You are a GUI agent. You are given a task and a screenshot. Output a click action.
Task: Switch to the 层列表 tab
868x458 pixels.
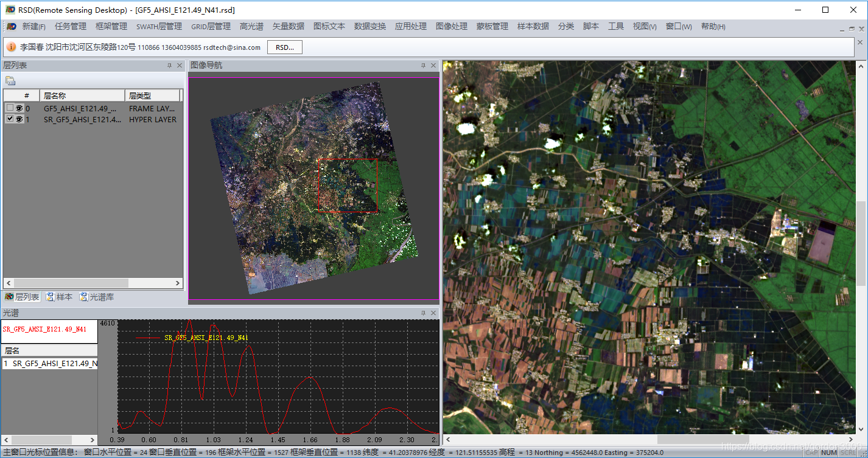click(22, 297)
